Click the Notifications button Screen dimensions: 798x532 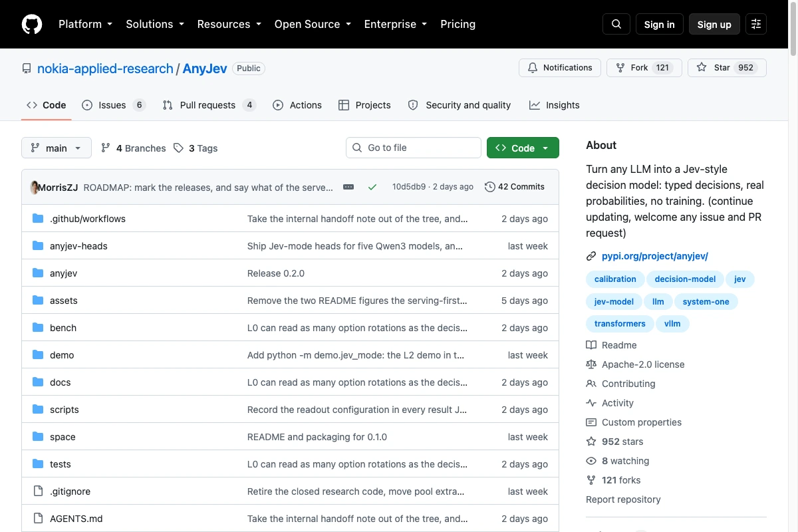(560, 68)
